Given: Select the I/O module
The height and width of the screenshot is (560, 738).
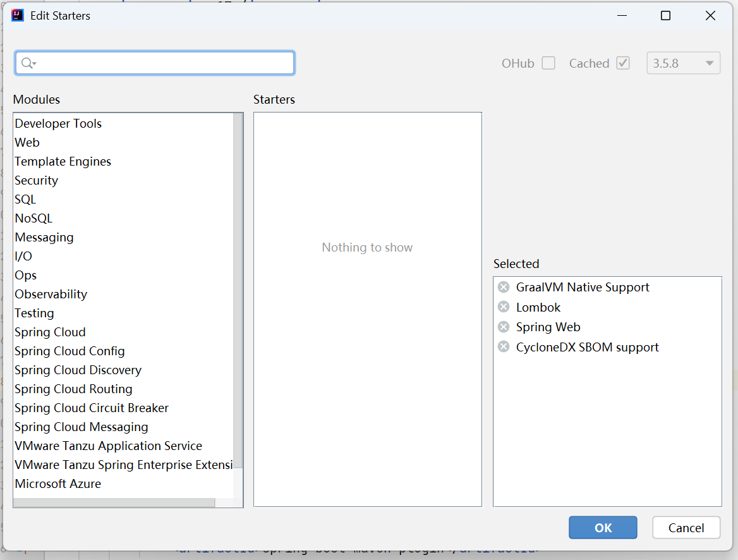Looking at the screenshot, I should 124,256.
